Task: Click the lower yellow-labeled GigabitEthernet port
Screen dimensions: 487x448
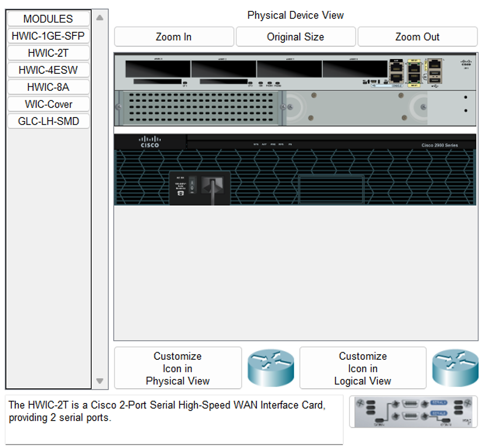Action: 414,78
